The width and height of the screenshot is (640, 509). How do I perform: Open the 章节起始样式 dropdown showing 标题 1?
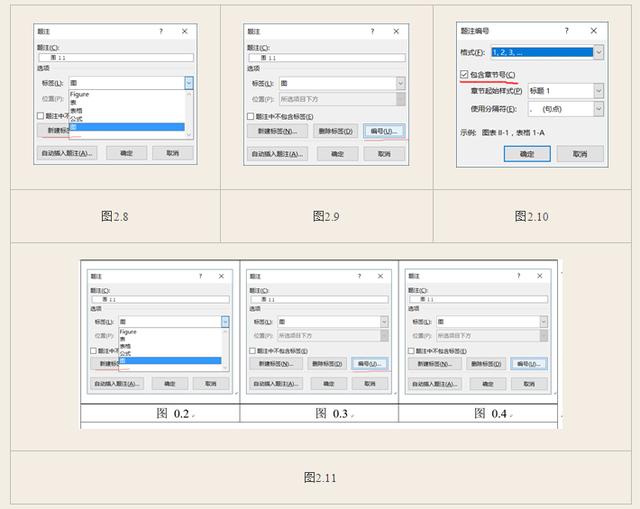coord(598,91)
